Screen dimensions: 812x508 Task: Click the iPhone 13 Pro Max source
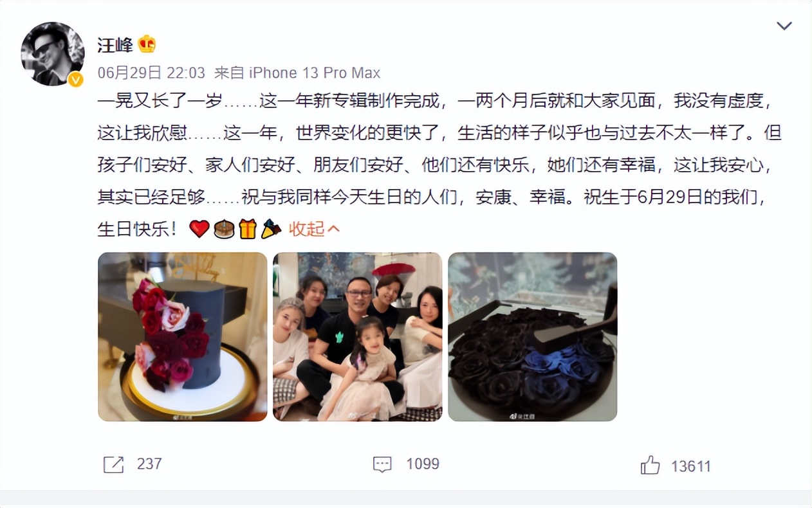tap(315, 73)
